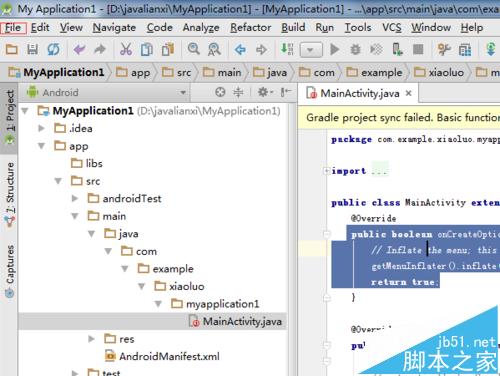Select the libs folder in tree

tap(87, 163)
